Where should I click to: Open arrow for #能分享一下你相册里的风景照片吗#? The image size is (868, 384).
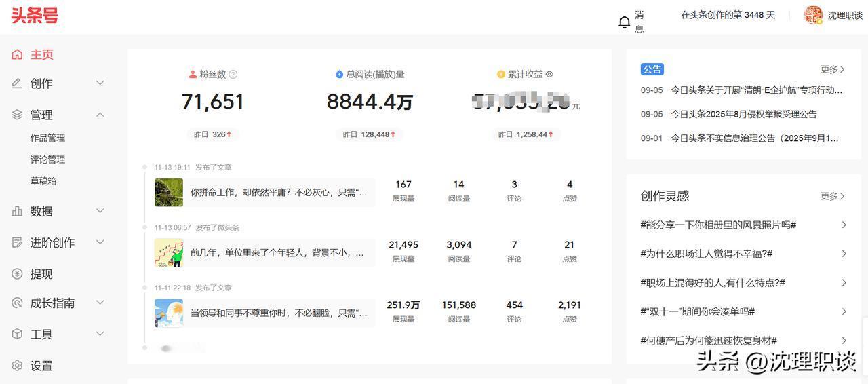point(844,225)
